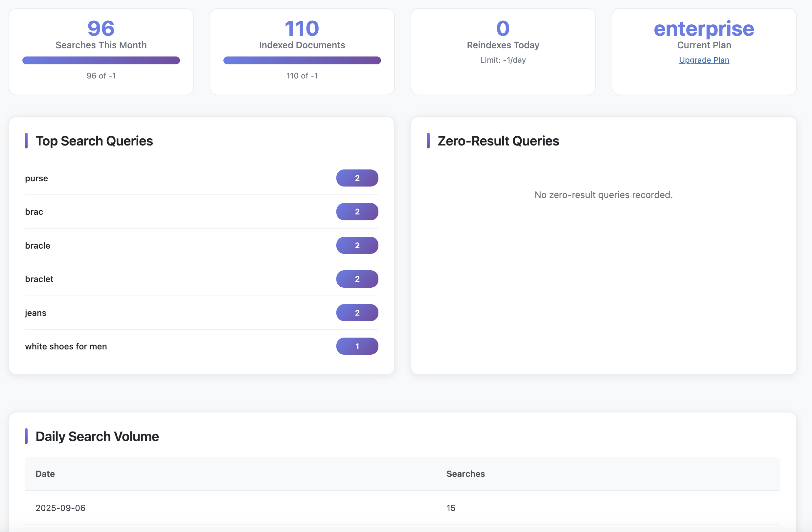Click the 'Zero-Result Queries' panel heading

[x=498, y=141]
